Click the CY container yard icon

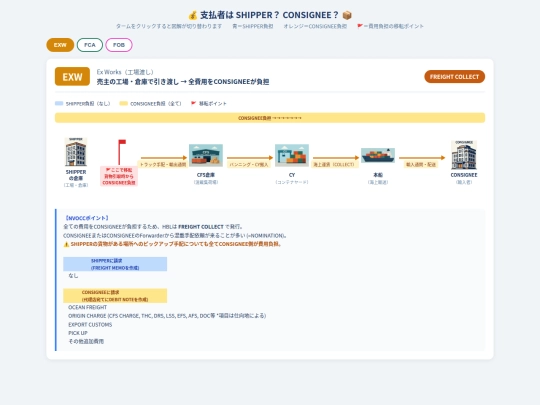pyautogui.click(x=292, y=155)
